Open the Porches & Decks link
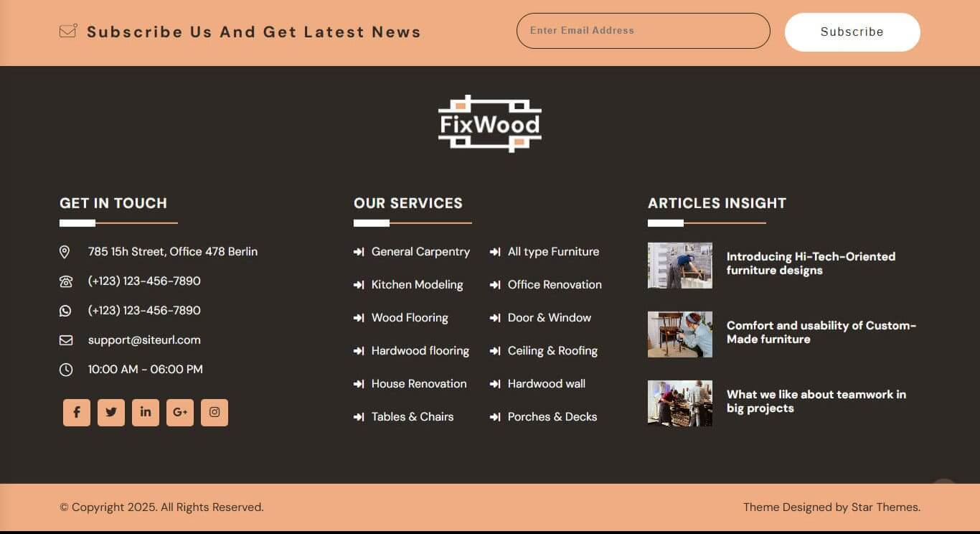Image resolution: width=980 pixels, height=534 pixels. [552, 417]
